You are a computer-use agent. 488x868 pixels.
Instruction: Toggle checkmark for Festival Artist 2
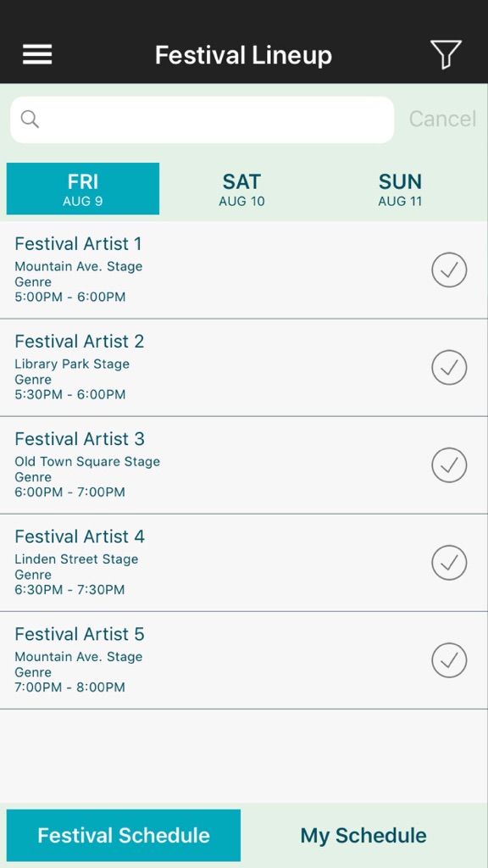click(449, 368)
